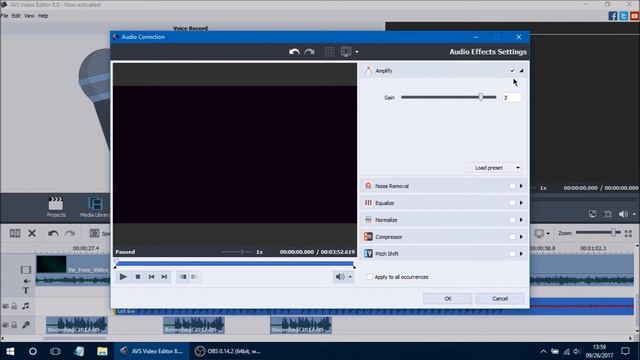Open the Edit menu in main window
Image resolution: width=640 pixels, height=360 pixels.
[16, 16]
